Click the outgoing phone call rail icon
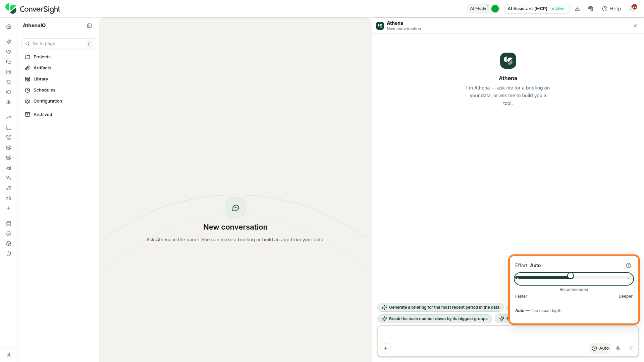644x362 pixels. tap(9, 138)
